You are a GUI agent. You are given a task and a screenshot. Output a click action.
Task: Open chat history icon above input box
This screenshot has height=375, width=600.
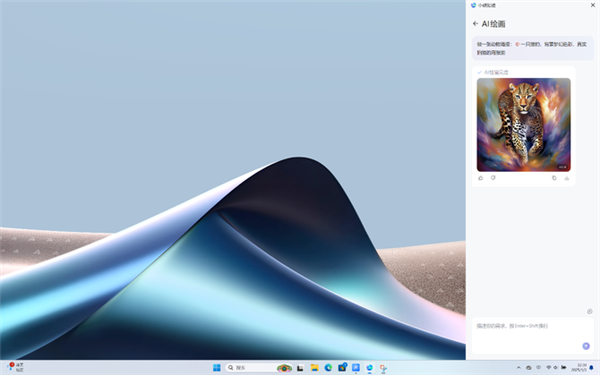[x=590, y=311]
